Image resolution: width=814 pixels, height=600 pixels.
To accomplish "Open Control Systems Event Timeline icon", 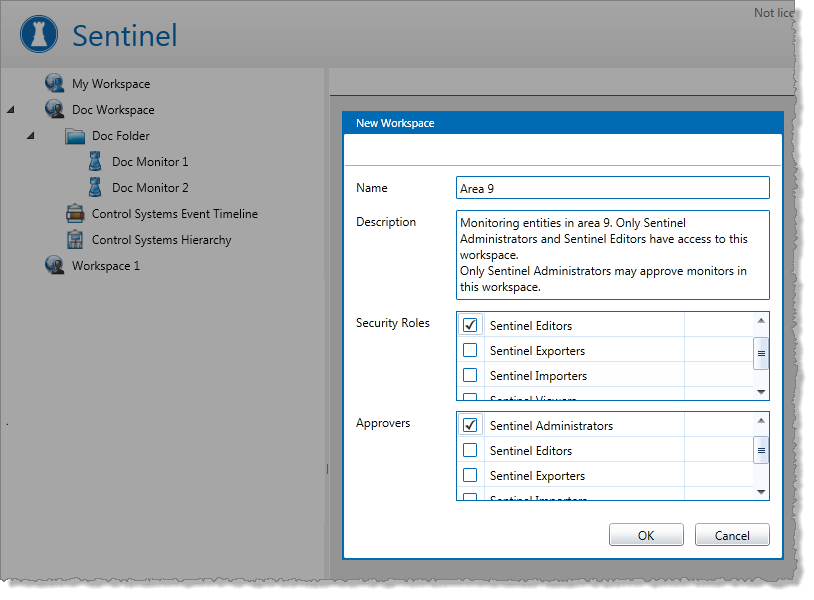I will (75, 213).
